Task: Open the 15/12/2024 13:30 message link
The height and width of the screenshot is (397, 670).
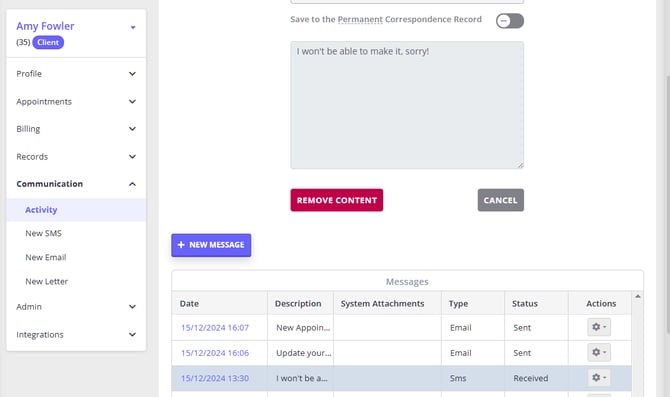Action: [x=215, y=378]
